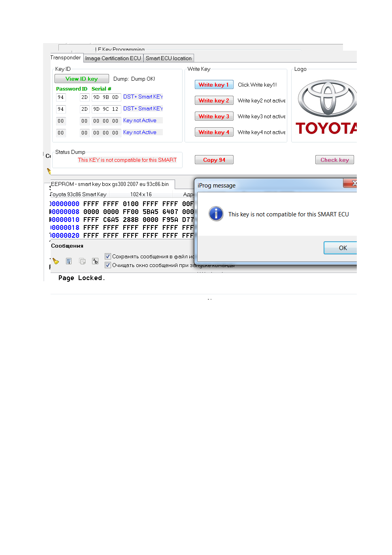Viewport: 392px width, 555px height.
Task: Click second row Password ID field '94'
Action: 61,109
